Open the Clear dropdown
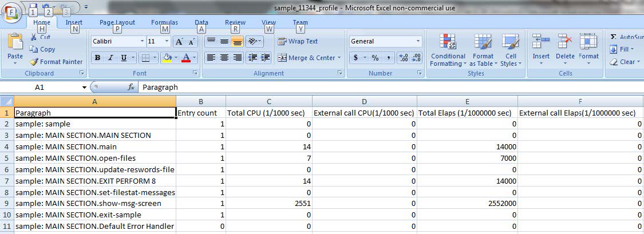Viewport: 644px width, 234px height. [625, 62]
